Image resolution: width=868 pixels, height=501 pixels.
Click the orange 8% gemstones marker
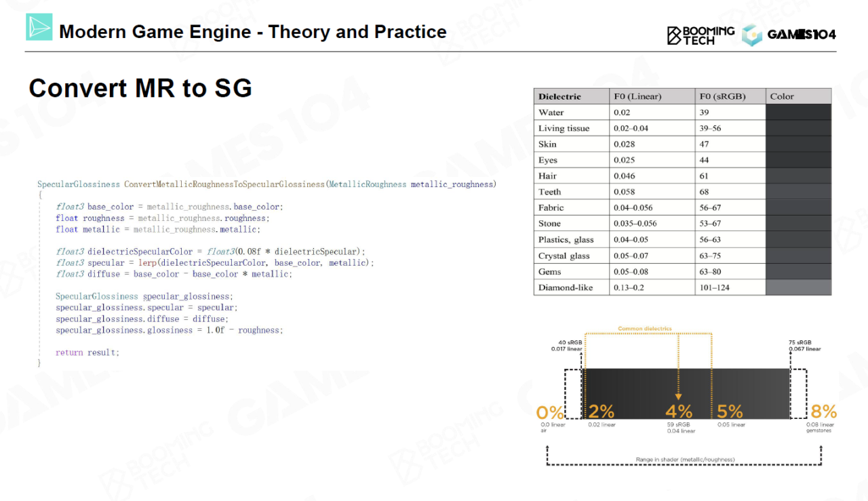tap(823, 412)
